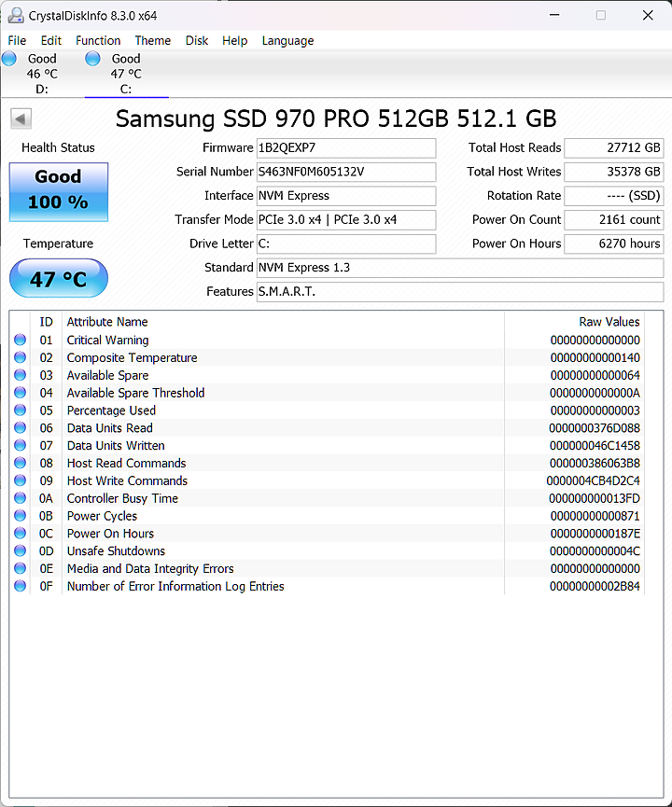This screenshot has height=807, width=672.
Task: Select the Composite Temperature attribute name
Action: (x=132, y=357)
